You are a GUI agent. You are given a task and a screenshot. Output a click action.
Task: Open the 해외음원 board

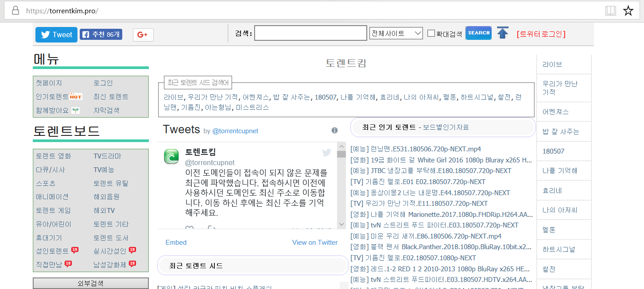pos(106,197)
